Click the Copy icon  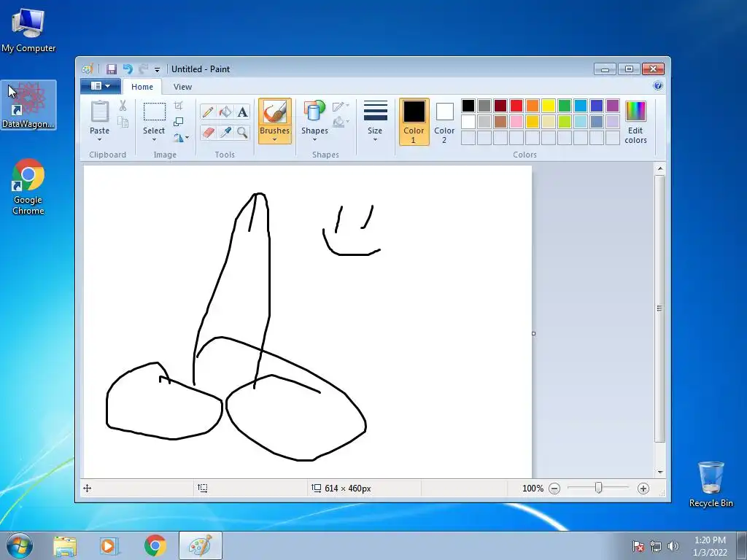click(123, 122)
